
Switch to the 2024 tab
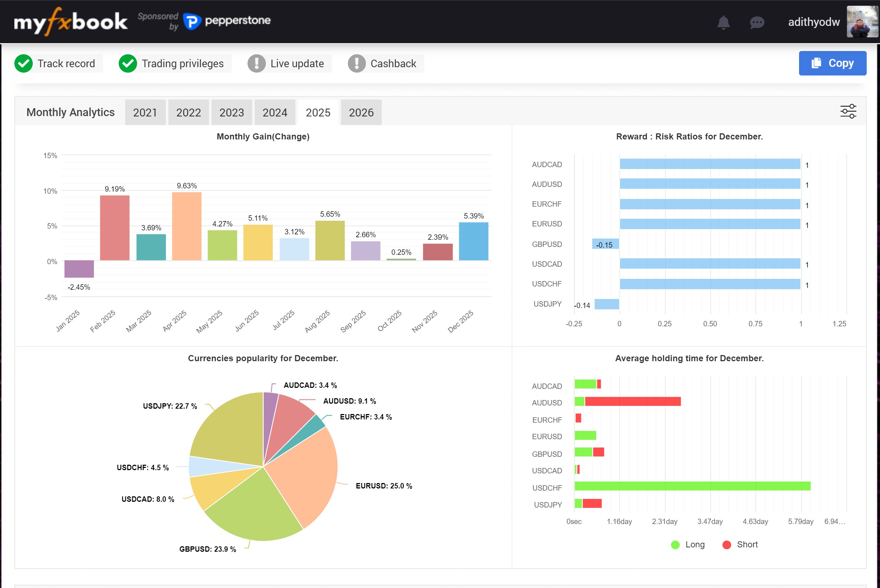(x=275, y=112)
